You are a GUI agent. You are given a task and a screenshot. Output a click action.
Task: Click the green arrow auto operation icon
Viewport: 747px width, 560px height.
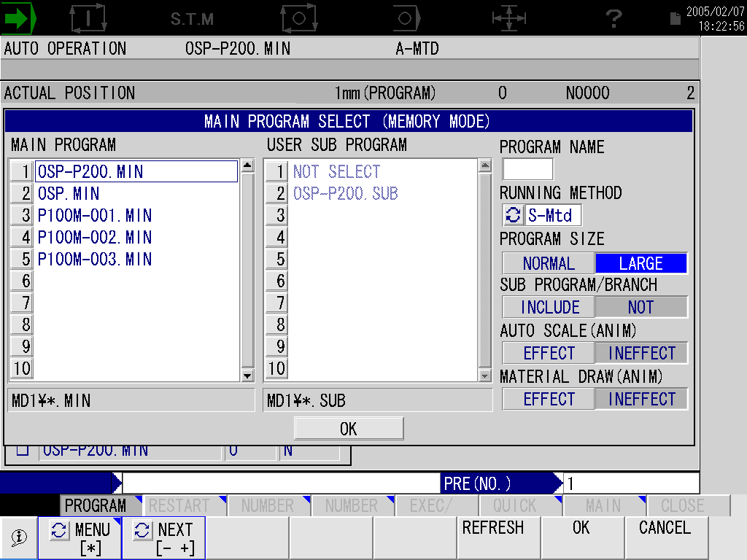[18, 18]
